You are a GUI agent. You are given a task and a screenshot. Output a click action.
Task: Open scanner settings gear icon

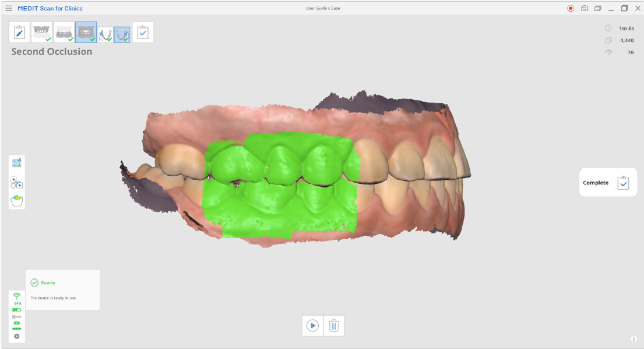click(16, 336)
